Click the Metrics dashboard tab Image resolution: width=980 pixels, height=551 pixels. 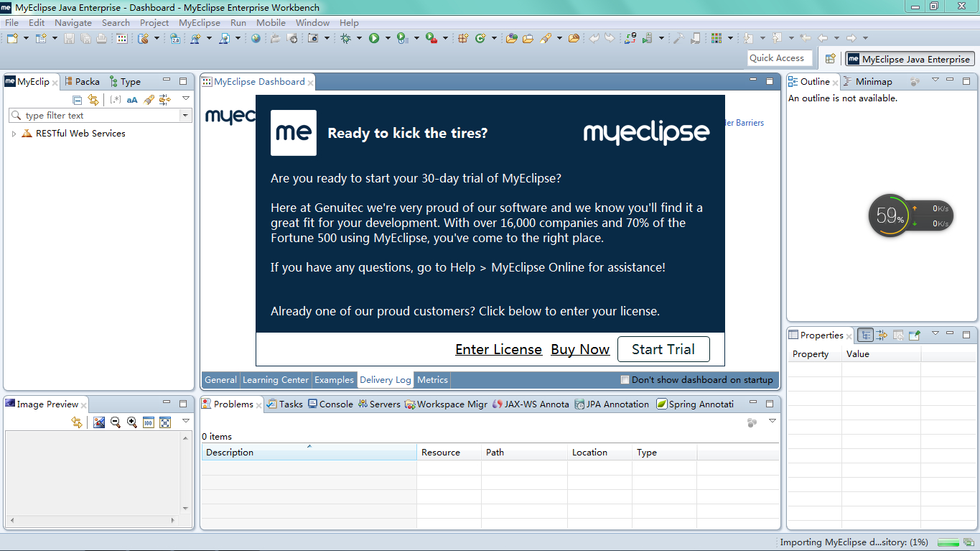click(432, 380)
